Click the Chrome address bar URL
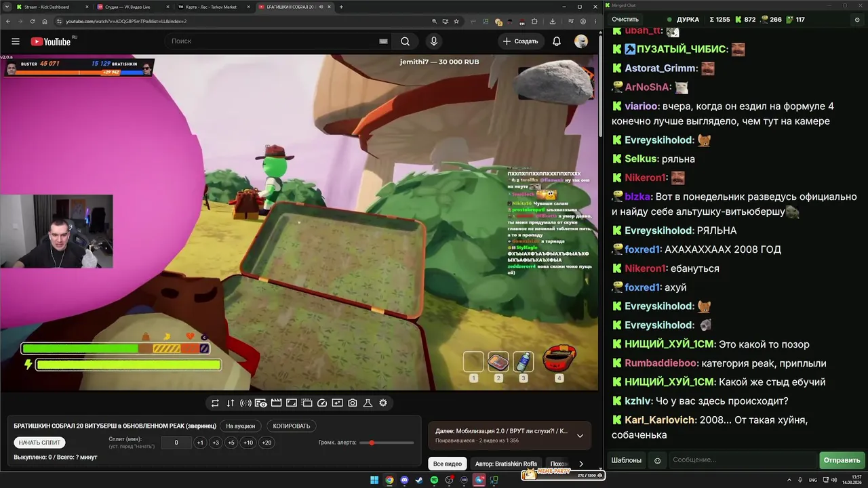 tap(126, 21)
